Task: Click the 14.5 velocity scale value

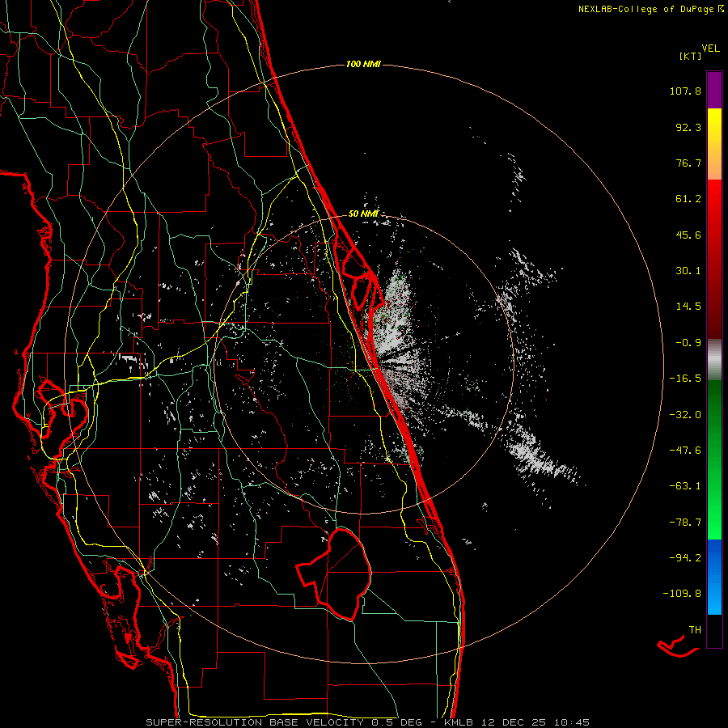Action: pyautogui.click(x=688, y=307)
